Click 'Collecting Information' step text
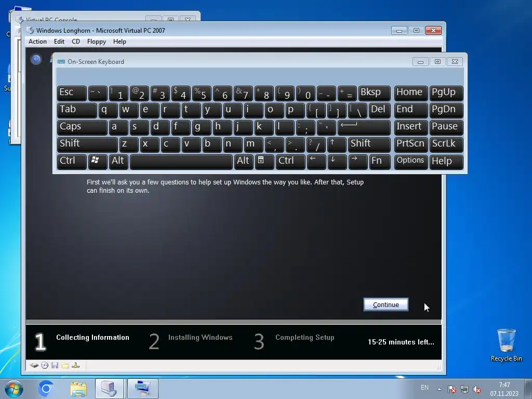This screenshot has width=532, height=399. click(92, 337)
